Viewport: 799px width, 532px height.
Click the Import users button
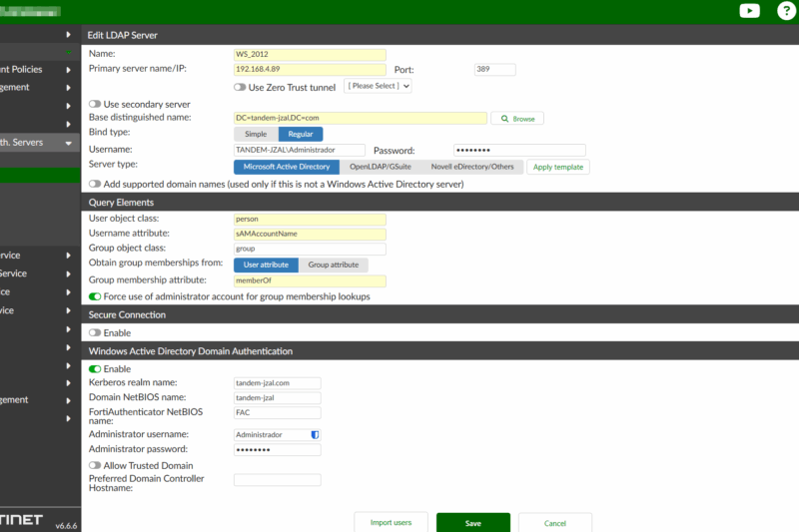[x=391, y=523]
